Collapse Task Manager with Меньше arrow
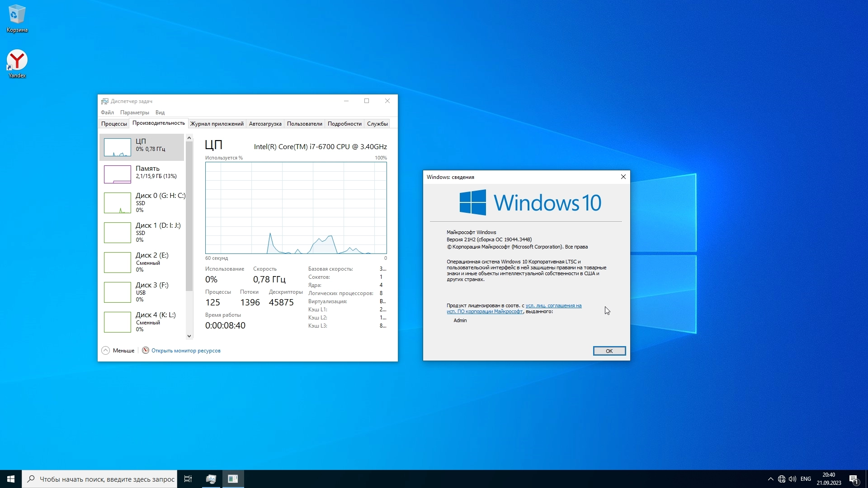This screenshot has width=868, height=488. (106, 351)
